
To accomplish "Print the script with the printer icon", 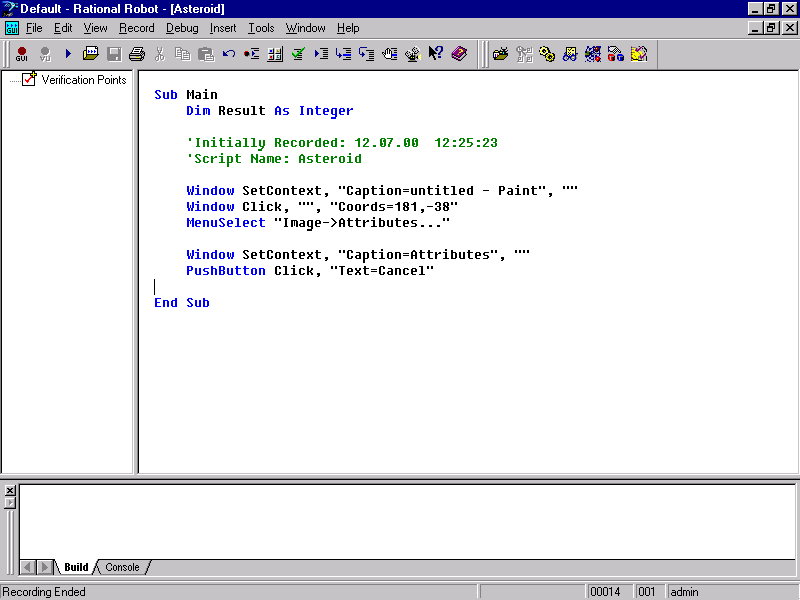I will point(137,54).
